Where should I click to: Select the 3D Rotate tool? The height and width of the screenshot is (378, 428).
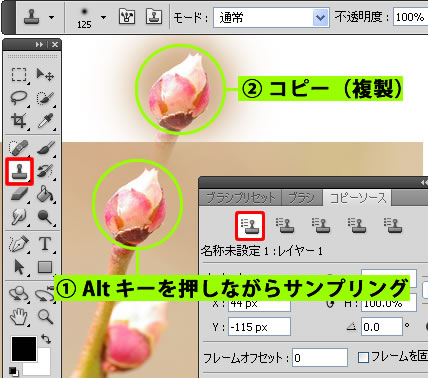coord(19,293)
